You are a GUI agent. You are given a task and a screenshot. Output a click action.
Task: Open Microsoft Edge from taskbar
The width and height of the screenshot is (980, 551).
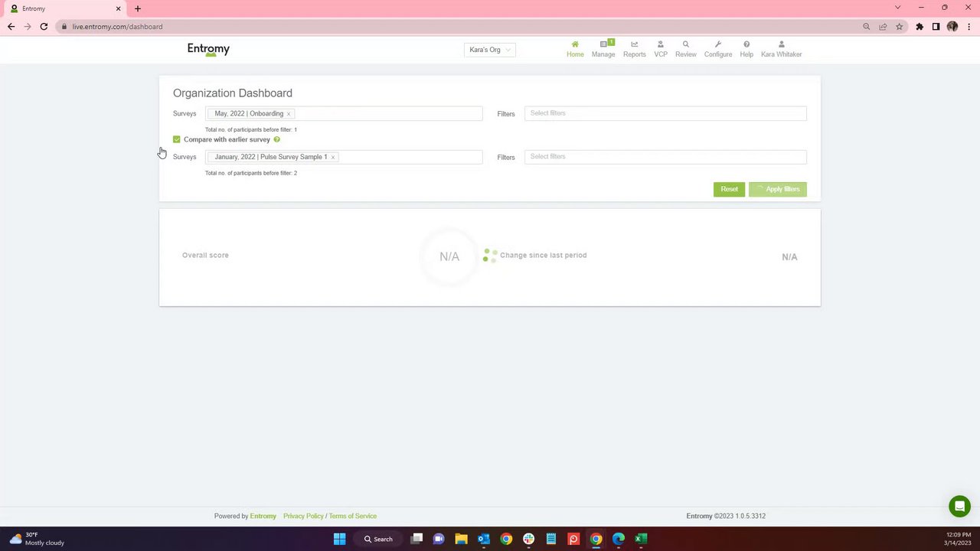pos(619,539)
